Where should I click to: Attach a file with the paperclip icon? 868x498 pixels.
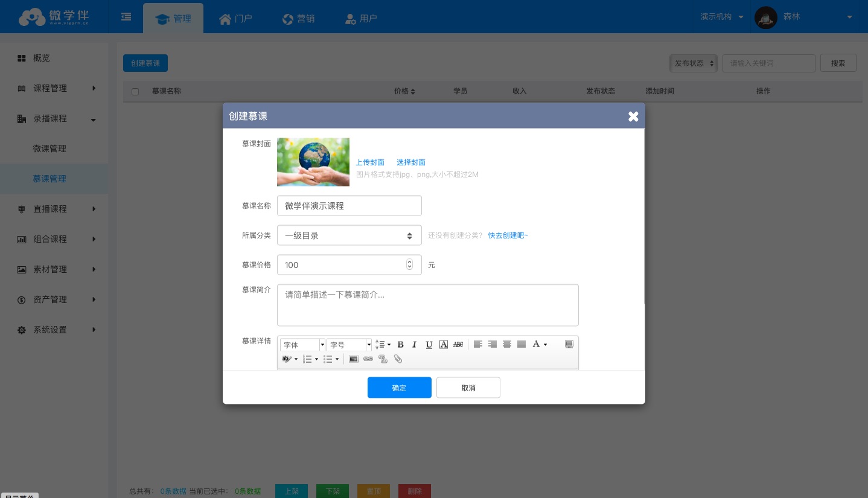click(398, 359)
